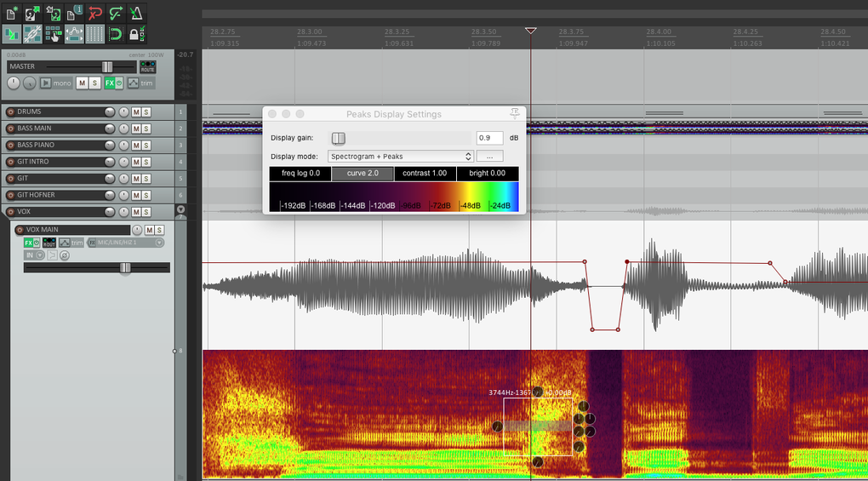Mute the GIT track
This screenshot has height=481, width=868.
[x=136, y=178]
